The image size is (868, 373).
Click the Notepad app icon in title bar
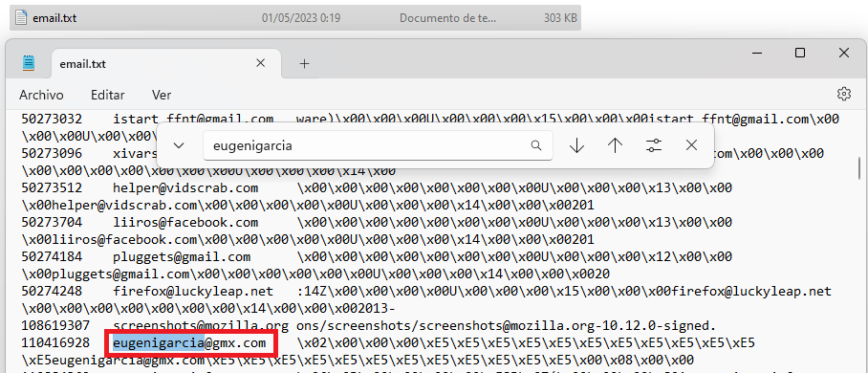[28, 62]
